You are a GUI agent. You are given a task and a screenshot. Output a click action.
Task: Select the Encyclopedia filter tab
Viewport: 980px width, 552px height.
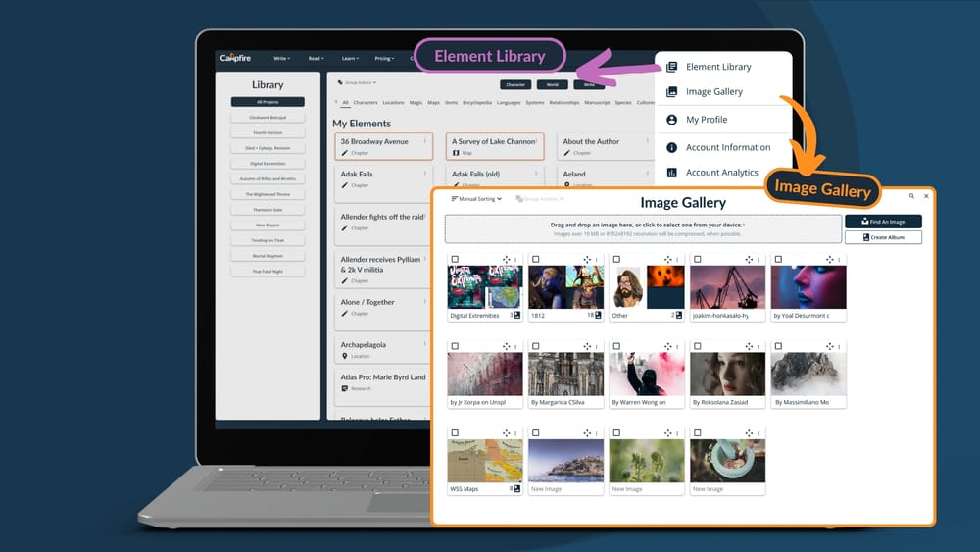pyautogui.click(x=477, y=102)
